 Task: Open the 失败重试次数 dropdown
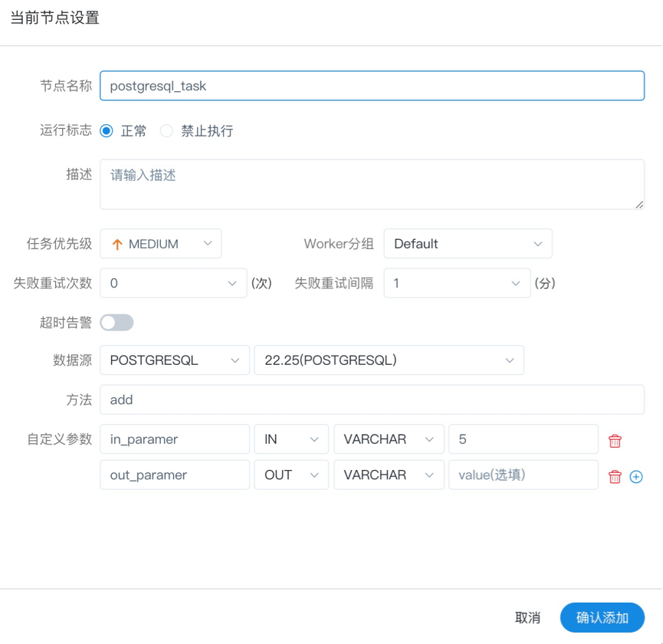coord(173,284)
